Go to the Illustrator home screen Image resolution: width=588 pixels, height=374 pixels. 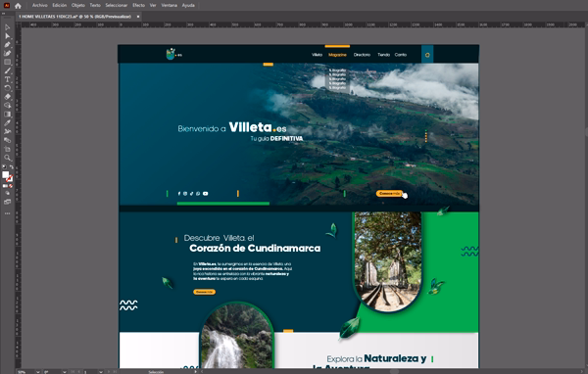point(18,5)
